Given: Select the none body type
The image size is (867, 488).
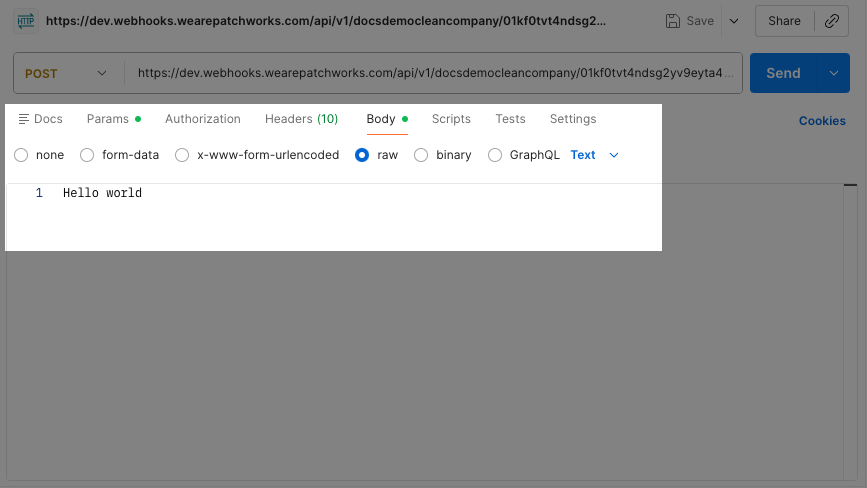Looking at the screenshot, I should click(x=22, y=155).
